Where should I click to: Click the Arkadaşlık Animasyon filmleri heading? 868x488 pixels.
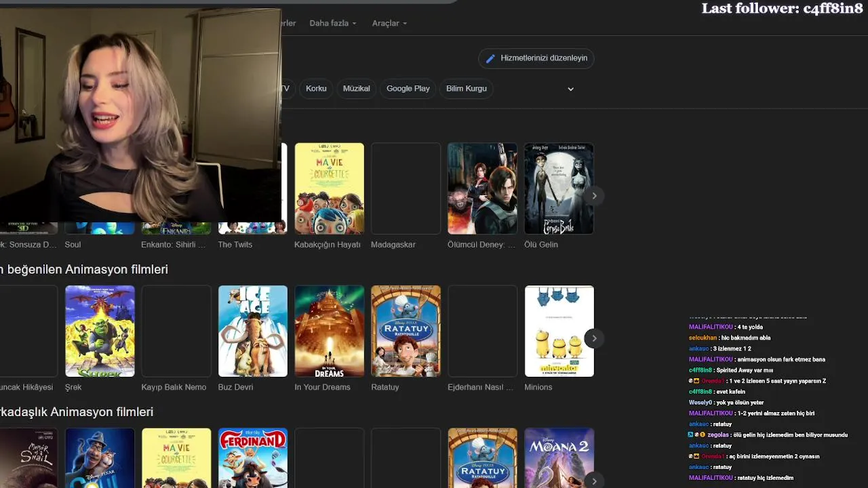pos(77,412)
